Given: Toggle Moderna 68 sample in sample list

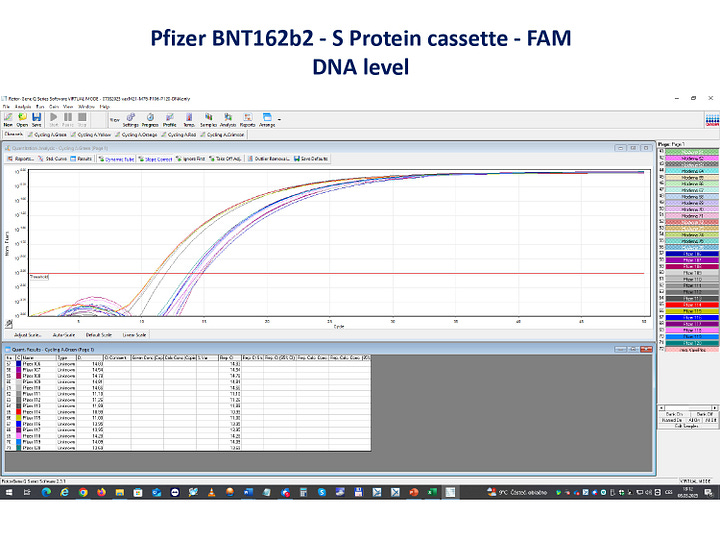Looking at the screenshot, I should (x=692, y=197).
